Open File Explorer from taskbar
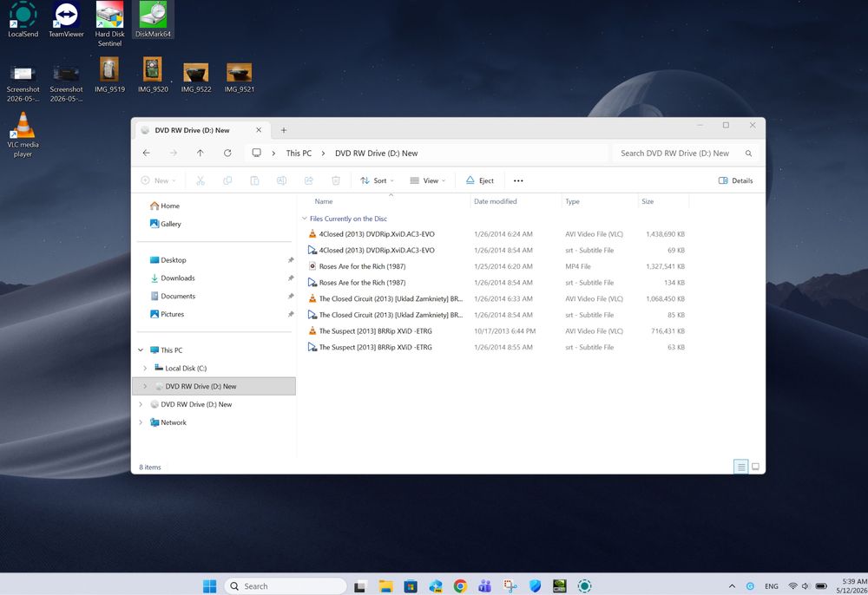Image resolution: width=868 pixels, height=595 pixels. (386, 586)
